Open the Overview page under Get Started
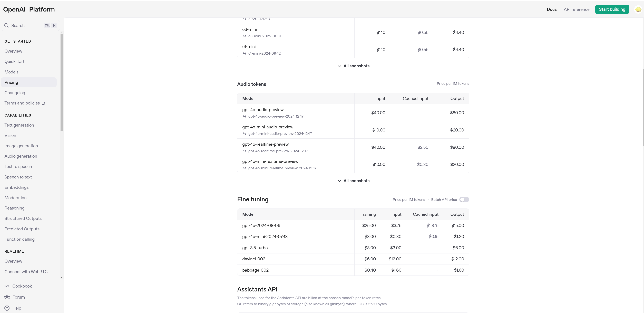 pos(13,51)
